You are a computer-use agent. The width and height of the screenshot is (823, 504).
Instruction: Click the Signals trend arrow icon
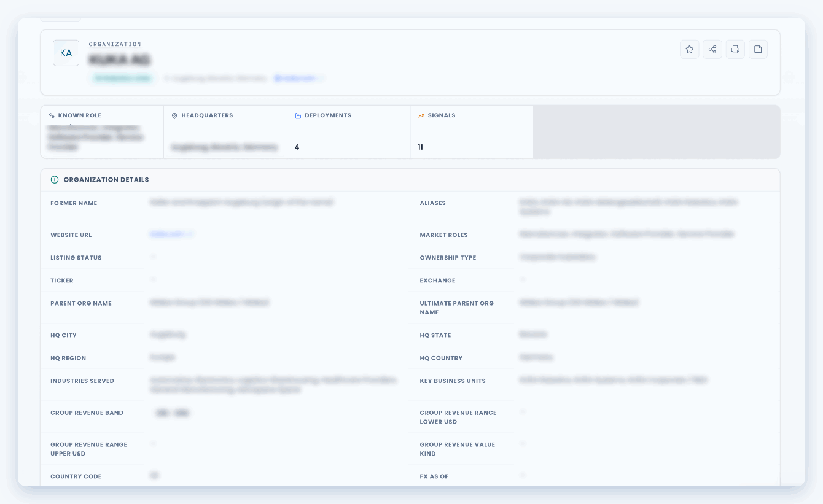coord(421,115)
